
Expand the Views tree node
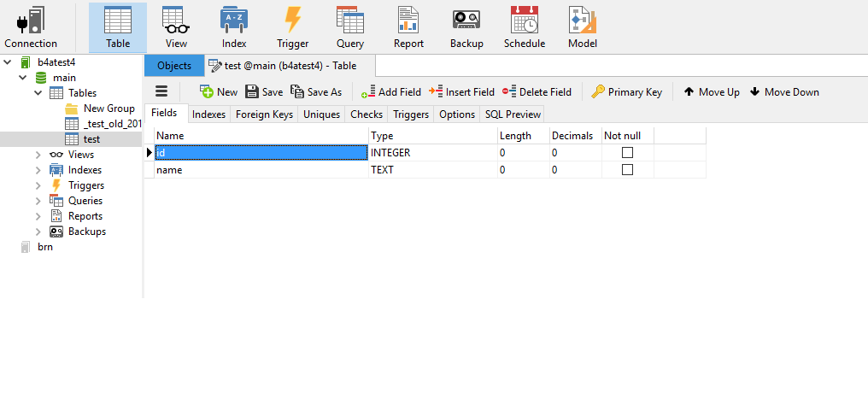pyautogui.click(x=38, y=155)
